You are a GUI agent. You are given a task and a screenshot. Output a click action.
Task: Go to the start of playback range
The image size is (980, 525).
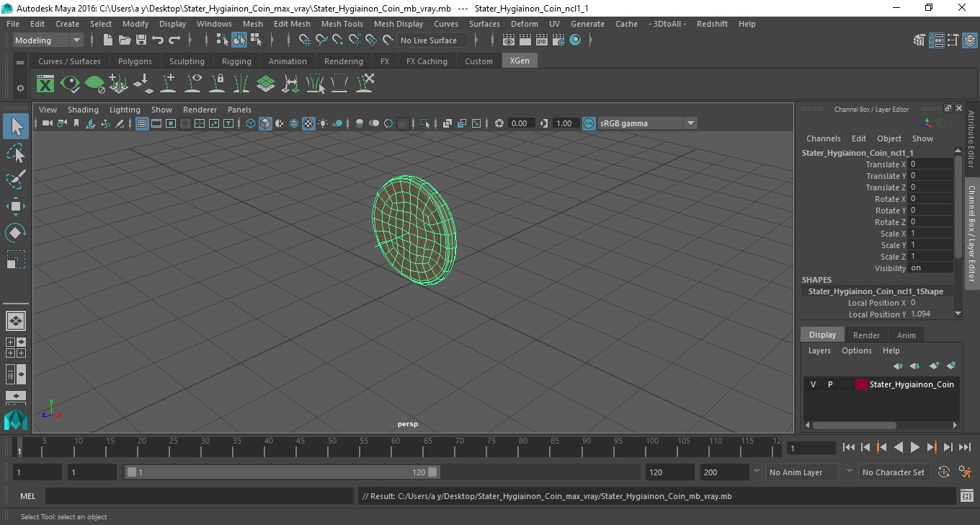point(848,447)
